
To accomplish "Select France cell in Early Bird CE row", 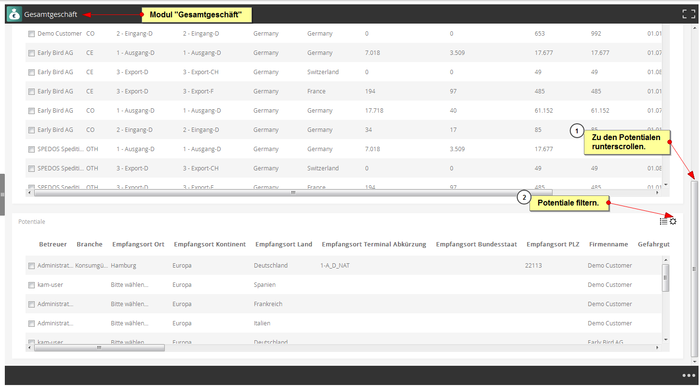I will coord(316,91).
